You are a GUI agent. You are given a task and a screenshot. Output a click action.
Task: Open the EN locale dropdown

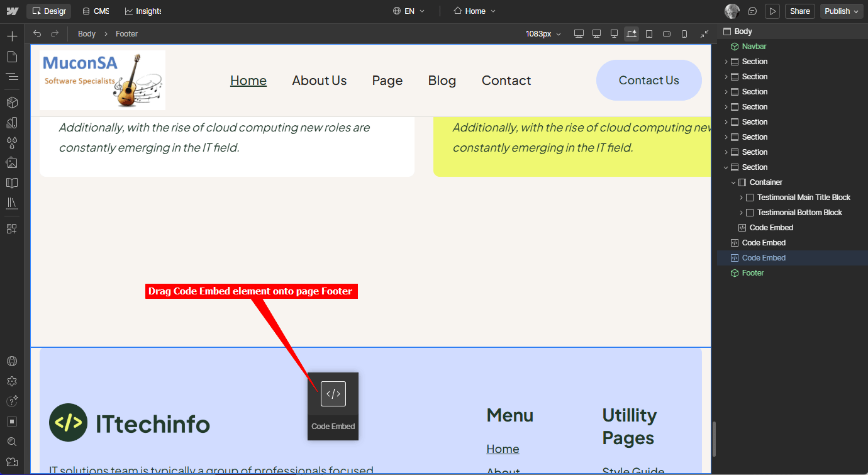click(409, 11)
